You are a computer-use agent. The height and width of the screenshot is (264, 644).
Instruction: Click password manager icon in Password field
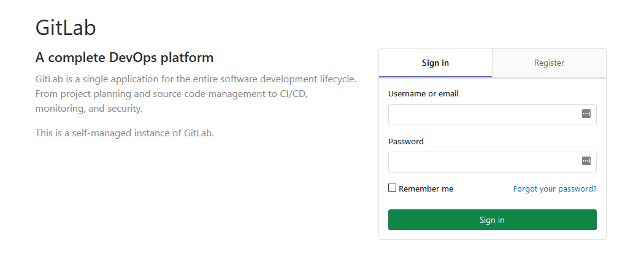click(x=586, y=161)
